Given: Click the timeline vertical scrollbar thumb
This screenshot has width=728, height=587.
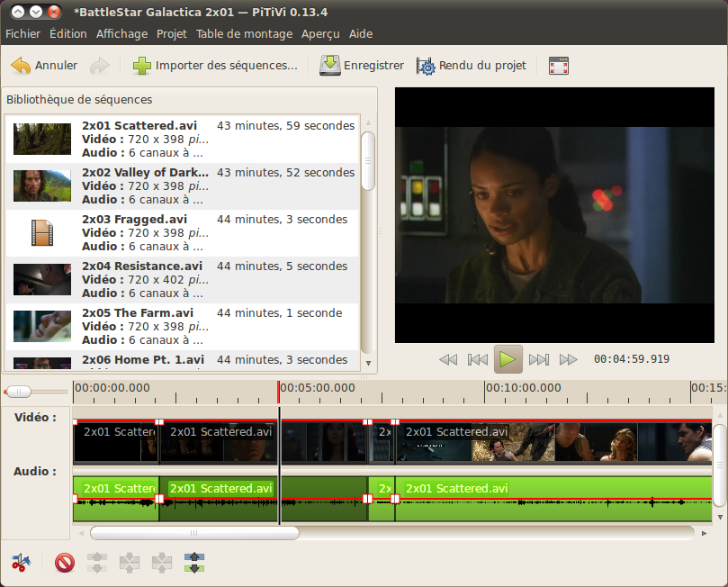Looking at the screenshot, I should coord(720,465).
